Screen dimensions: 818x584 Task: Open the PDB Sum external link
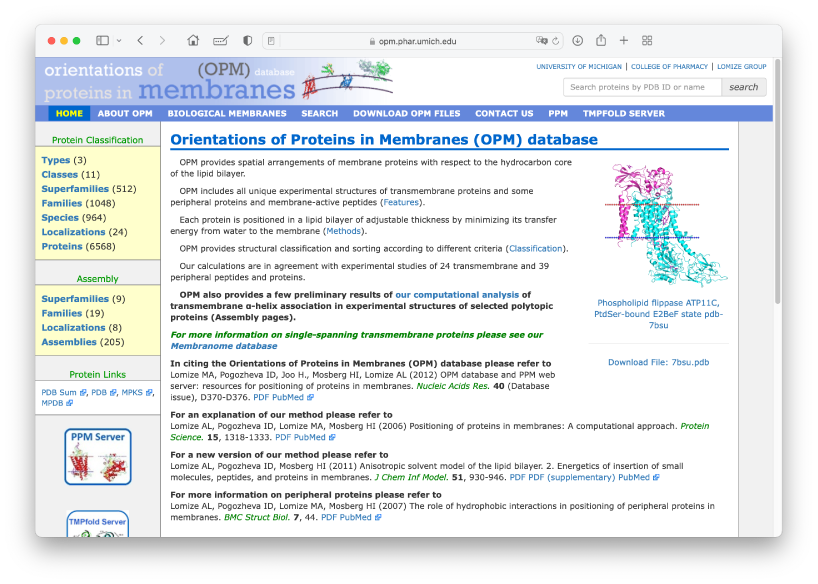(64, 392)
